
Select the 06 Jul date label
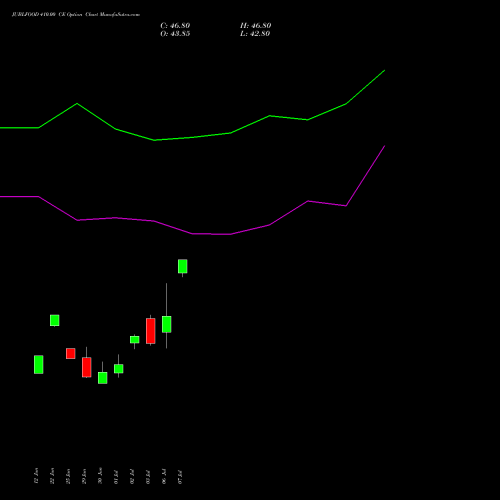point(164,477)
